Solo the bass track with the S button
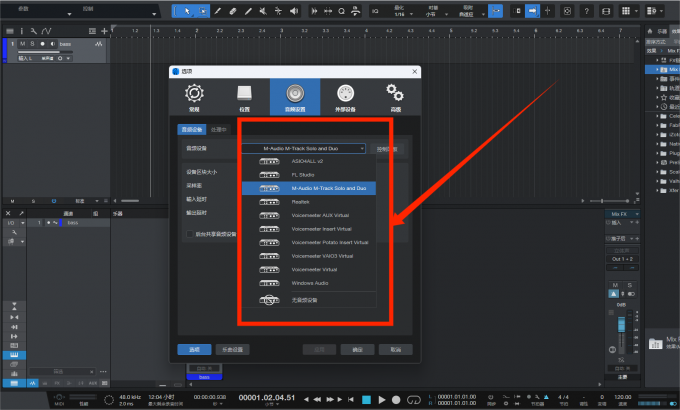This screenshot has width=680, height=410. [33, 44]
